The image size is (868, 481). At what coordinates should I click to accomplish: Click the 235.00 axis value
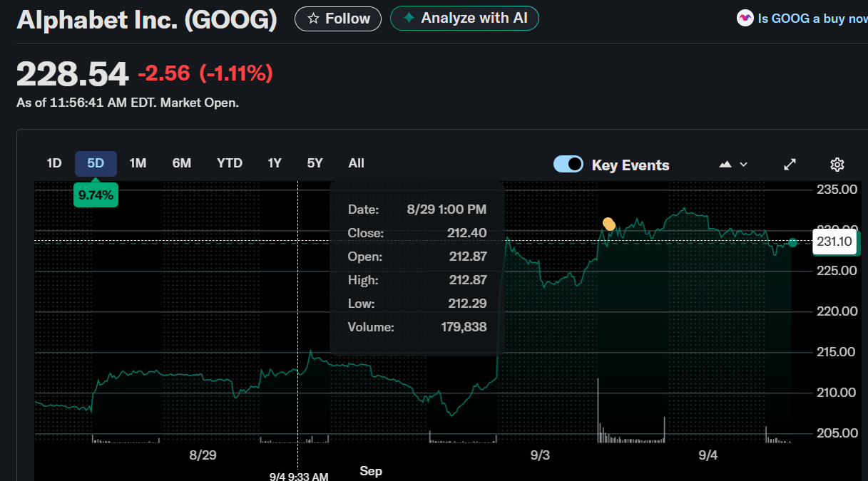point(837,190)
